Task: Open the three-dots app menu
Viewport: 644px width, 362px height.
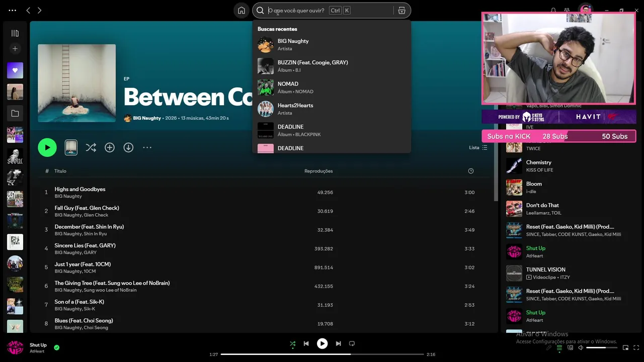Action: tap(13, 11)
